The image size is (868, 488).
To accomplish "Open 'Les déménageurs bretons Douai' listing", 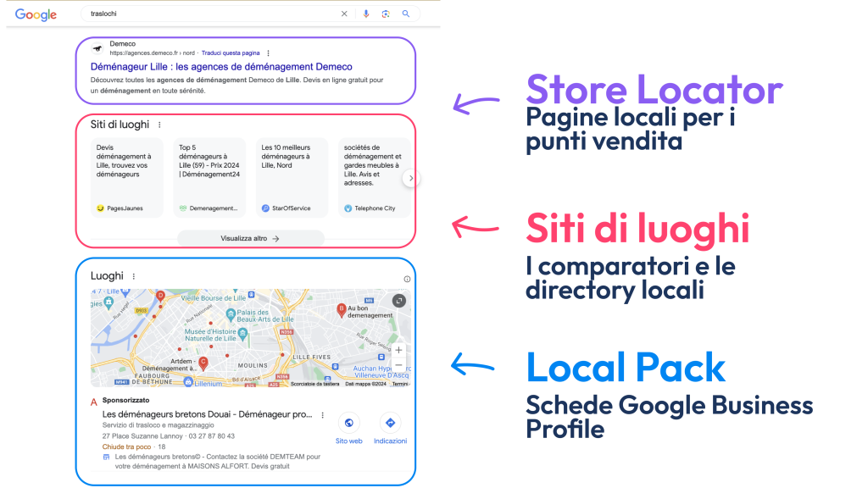I will coord(208,414).
